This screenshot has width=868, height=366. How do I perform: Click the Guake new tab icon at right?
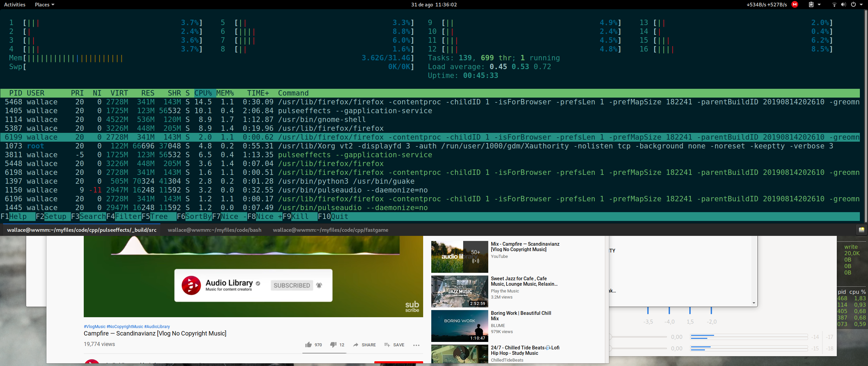click(861, 230)
